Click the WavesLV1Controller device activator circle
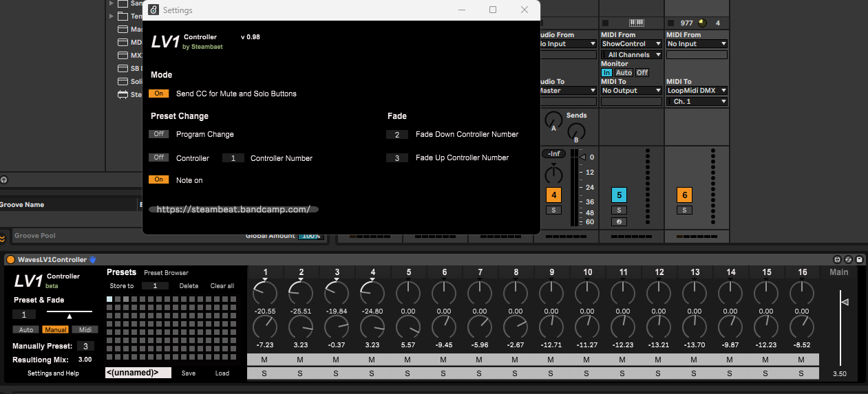 point(10,260)
